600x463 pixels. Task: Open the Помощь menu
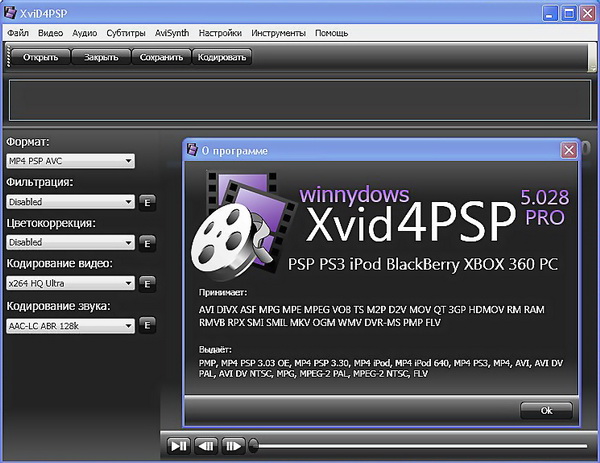(331, 33)
